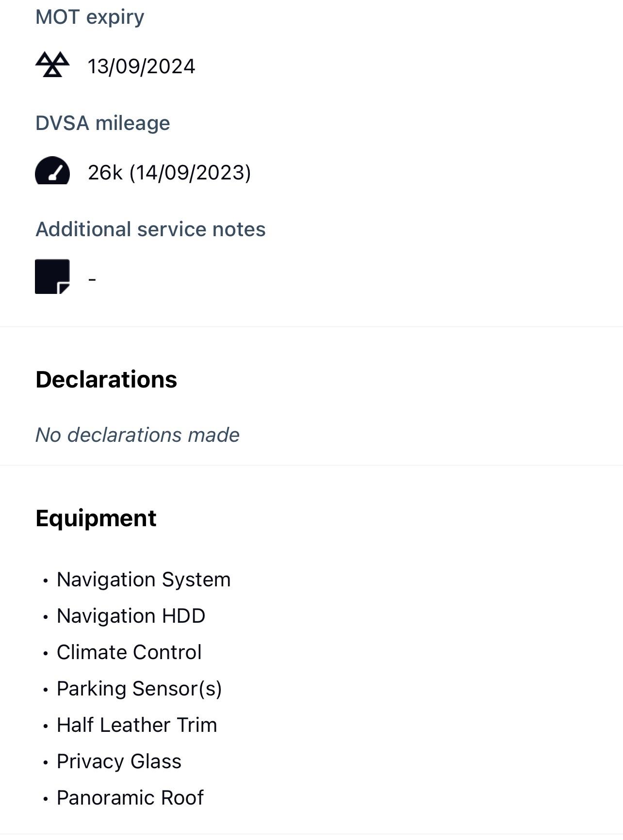
Task: Click Parking Sensor(s) list item
Action: click(139, 689)
